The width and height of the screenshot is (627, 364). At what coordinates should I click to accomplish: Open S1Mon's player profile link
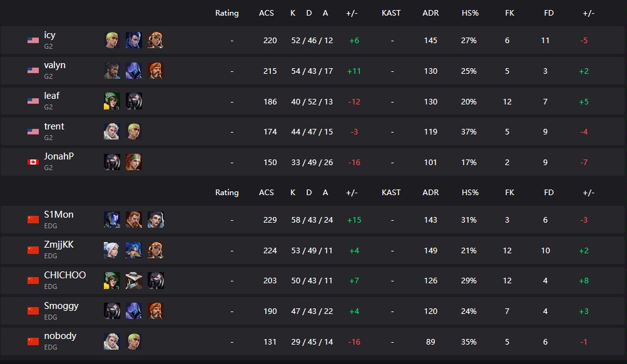pyautogui.click(x=58, y=215)
